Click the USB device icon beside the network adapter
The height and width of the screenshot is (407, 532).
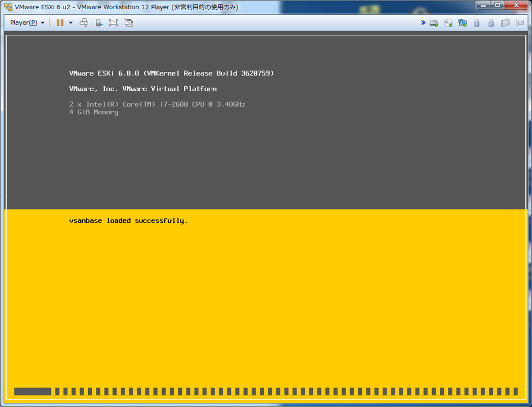coord(476,23)
